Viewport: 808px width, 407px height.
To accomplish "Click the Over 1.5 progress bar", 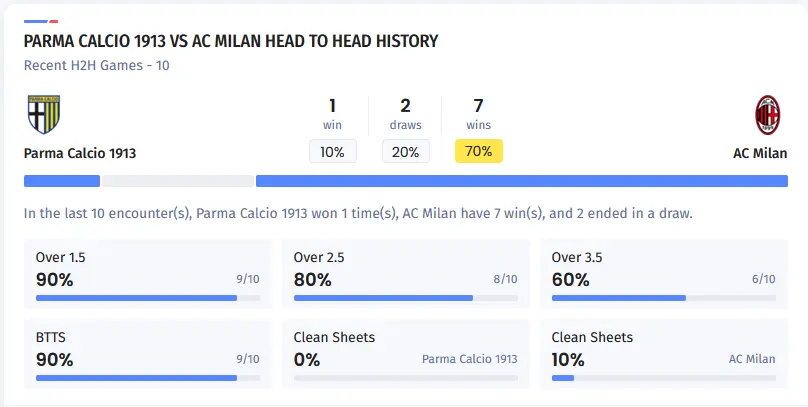I will point(147,298).
